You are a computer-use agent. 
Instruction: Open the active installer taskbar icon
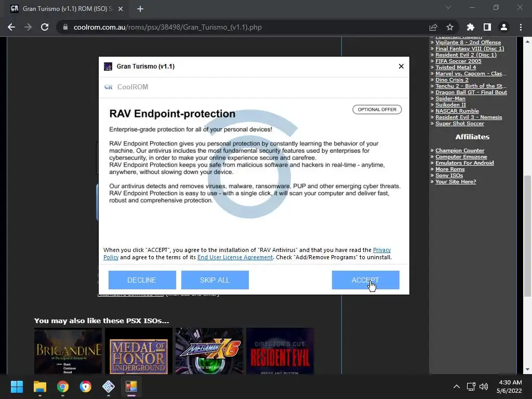131,387
